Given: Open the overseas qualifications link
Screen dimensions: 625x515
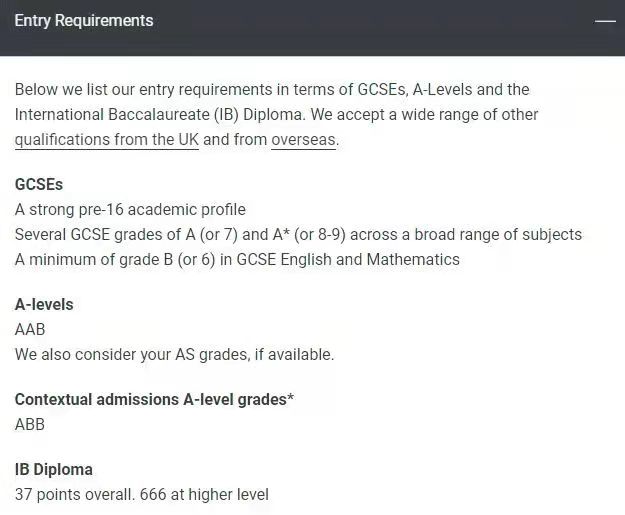Looking at the screenshot, I should point(304,140).
